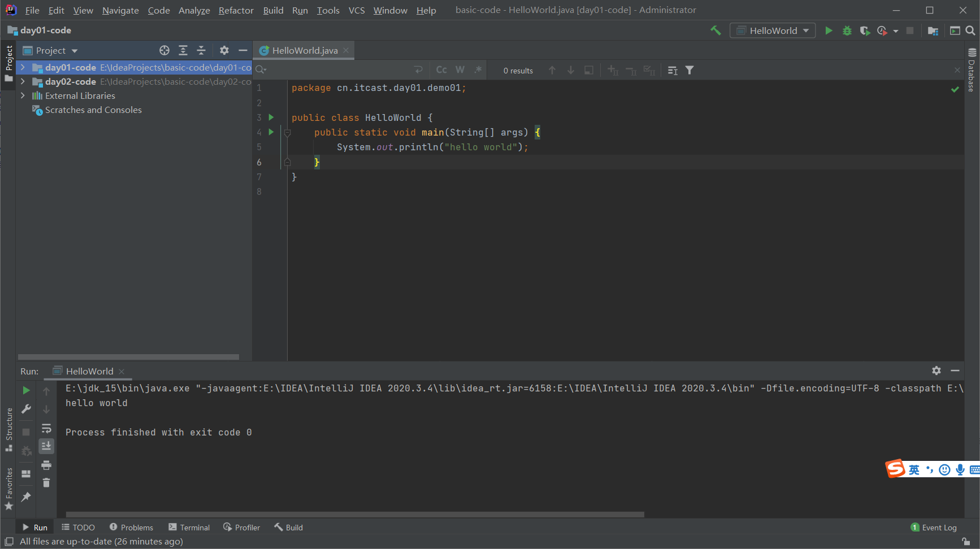Toggle soft-wrap in Run console
Image resolution: width=980 pixels, height=549 pixels.
coord(46,428)
